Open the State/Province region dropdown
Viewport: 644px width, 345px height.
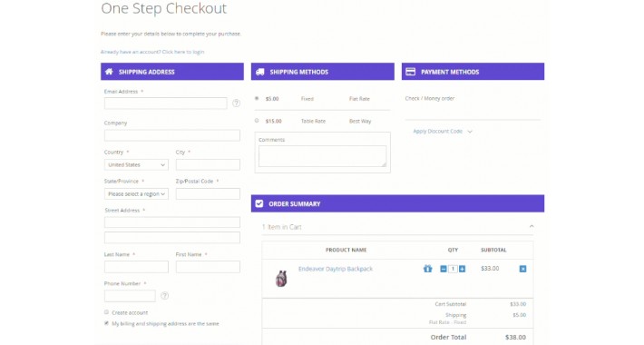pyautogui.click(x=136, y=193)
